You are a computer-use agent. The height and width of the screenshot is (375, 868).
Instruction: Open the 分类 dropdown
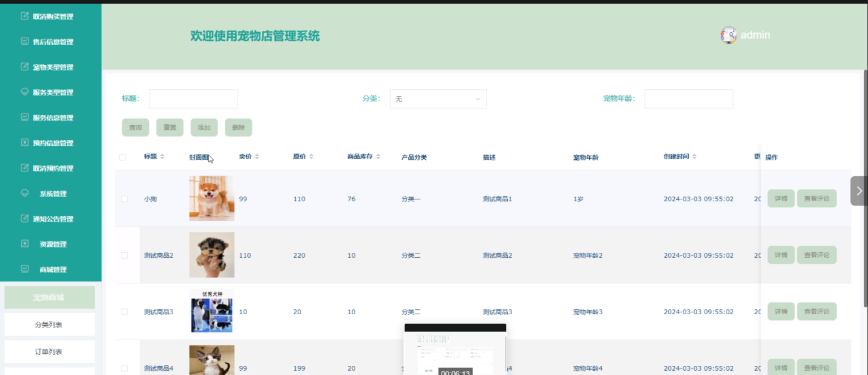[438, 99]
